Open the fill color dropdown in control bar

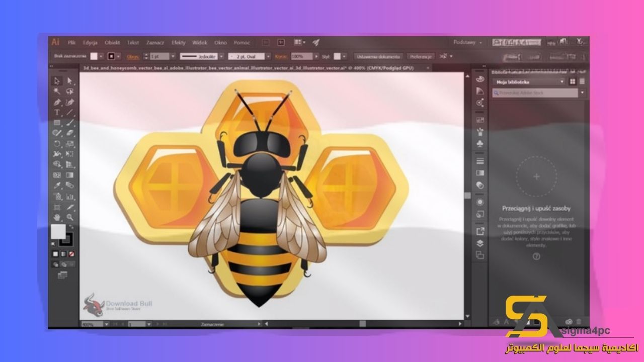click(x=101, y=56)
